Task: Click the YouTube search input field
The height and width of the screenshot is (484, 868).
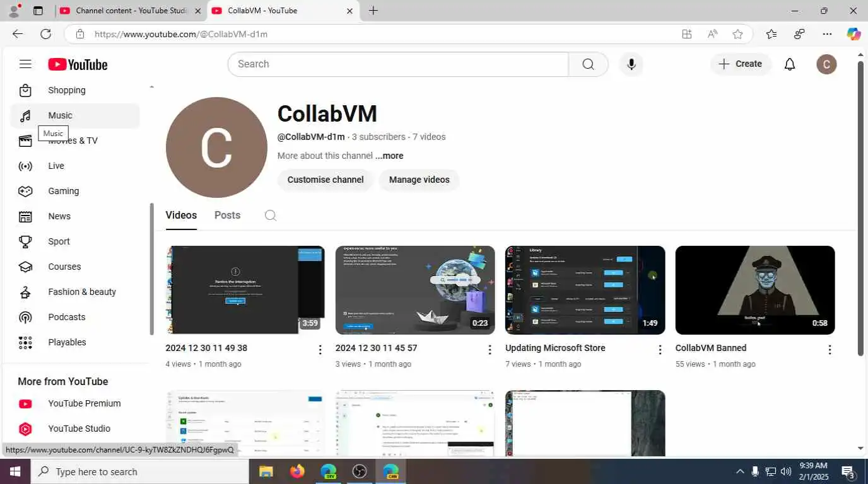Action: pyautogui.click(x=398, y=64)
